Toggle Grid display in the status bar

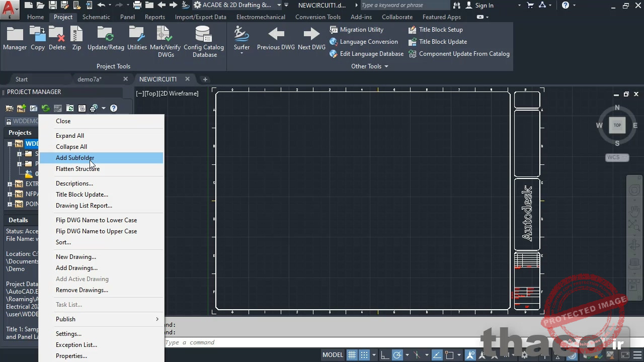(x=352, y=354)
